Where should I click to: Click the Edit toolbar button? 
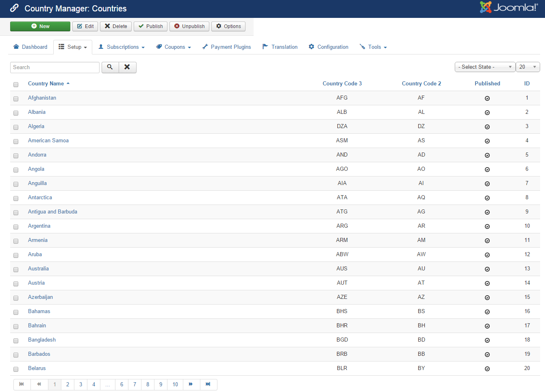(85, 26)
